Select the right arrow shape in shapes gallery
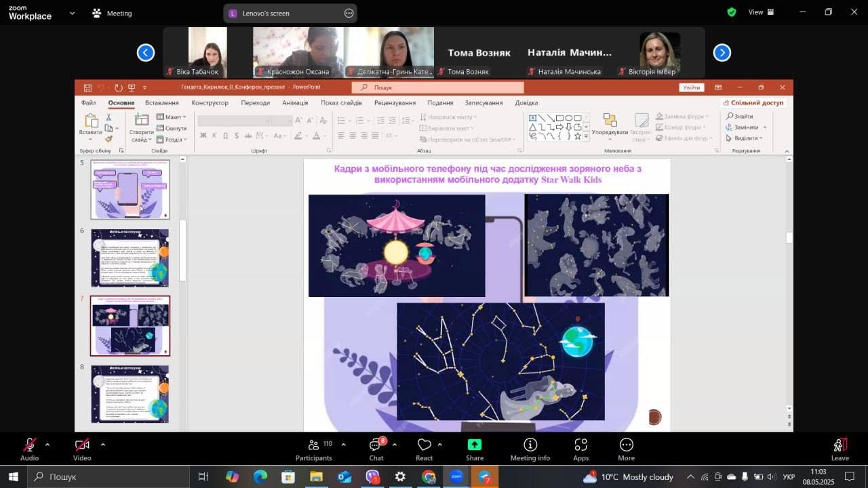 (560, 127)
